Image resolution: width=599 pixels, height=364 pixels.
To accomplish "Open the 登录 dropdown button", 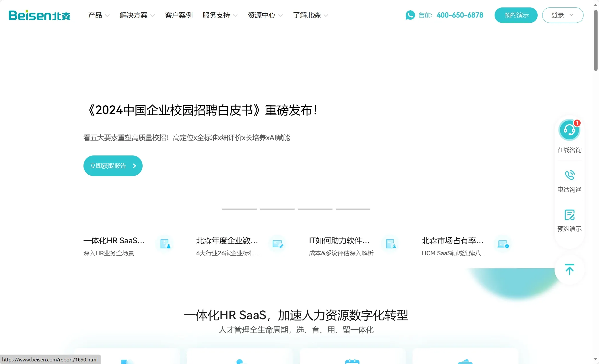I will pos(563,15).
